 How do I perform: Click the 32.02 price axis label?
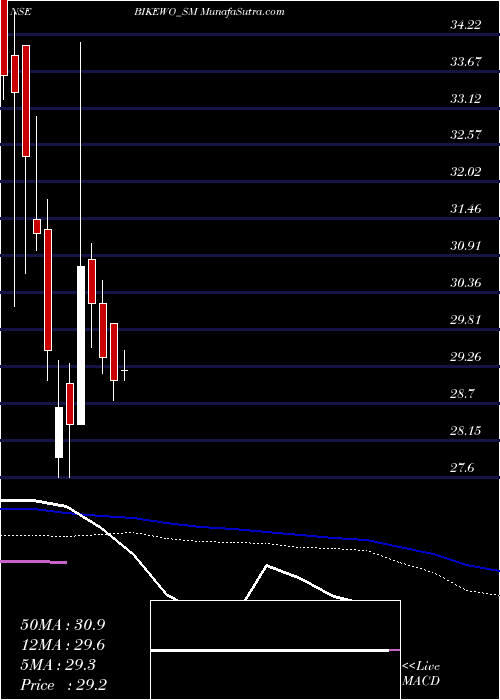tap(465, 172)
